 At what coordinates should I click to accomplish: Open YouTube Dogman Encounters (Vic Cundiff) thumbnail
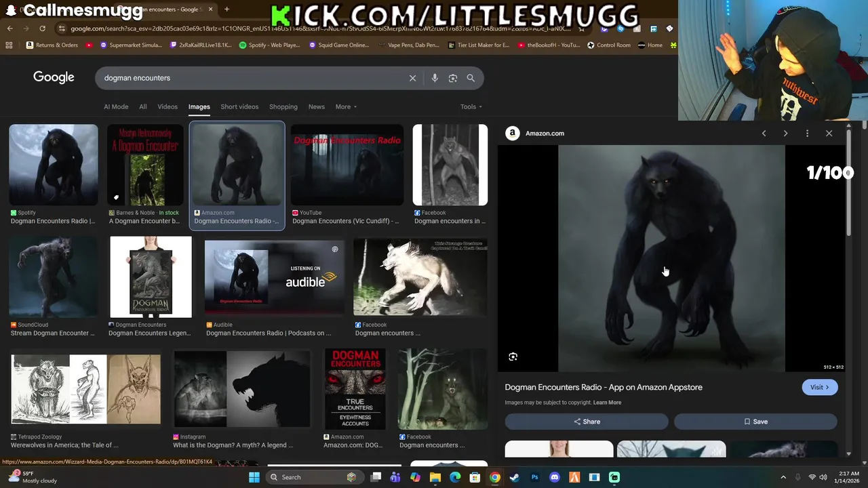(x=347, y=165)
